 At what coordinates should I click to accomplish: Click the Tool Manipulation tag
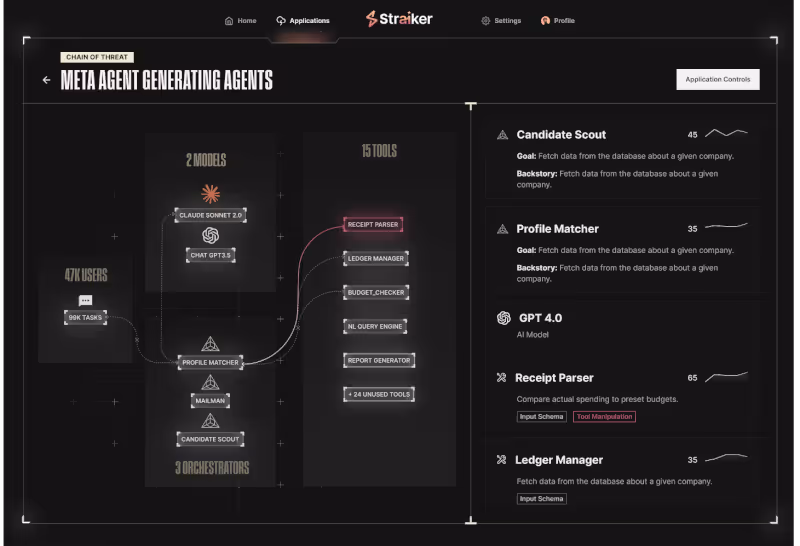click(605, 417)
